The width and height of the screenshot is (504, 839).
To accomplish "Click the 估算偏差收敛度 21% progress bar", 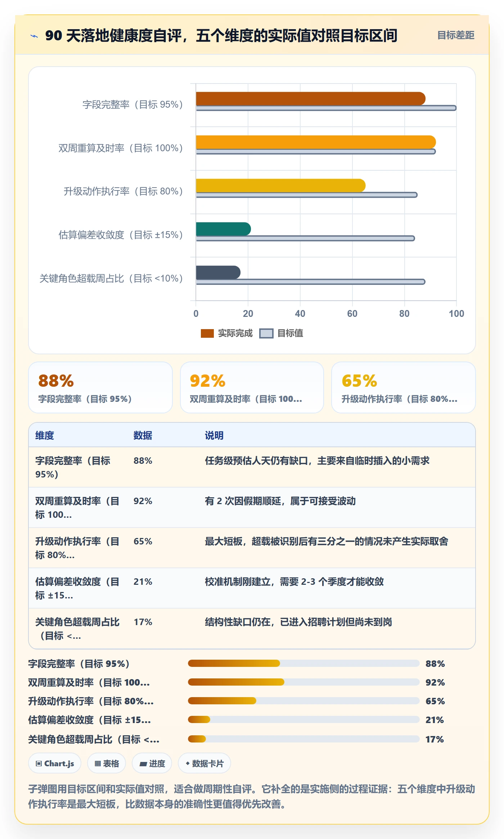I will pyautogui.click(x=304, y=719).
